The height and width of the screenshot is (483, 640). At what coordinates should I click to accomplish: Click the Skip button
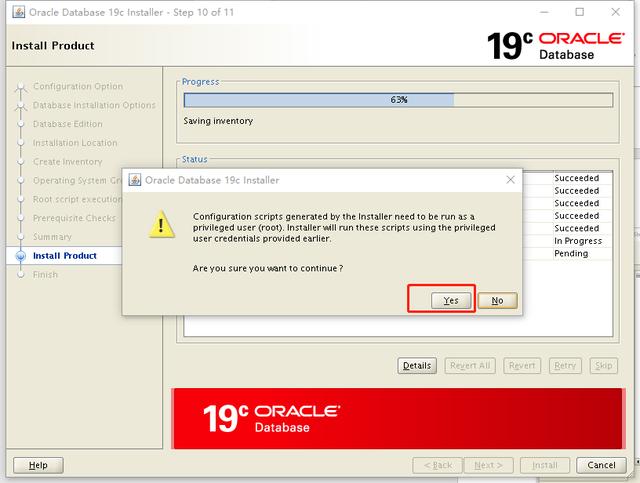click(603, 365)
